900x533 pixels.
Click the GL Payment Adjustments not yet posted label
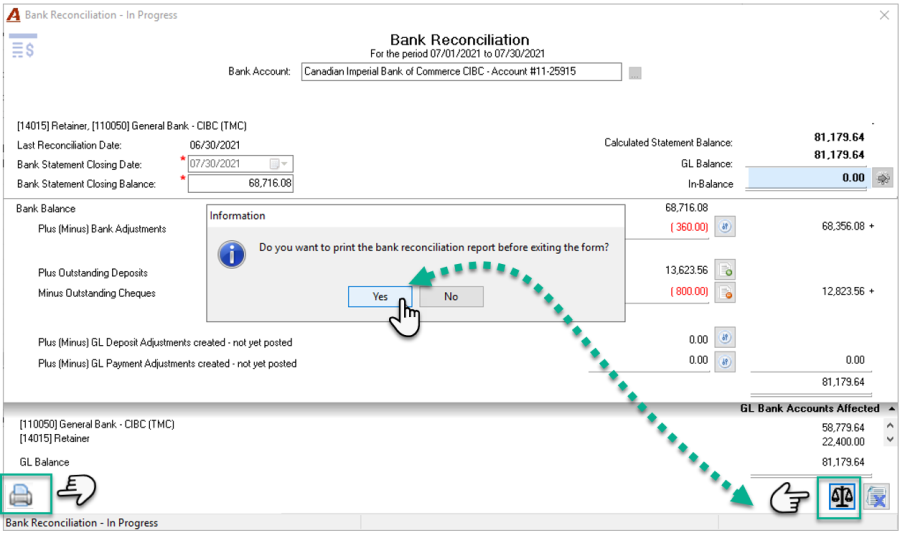168,364
